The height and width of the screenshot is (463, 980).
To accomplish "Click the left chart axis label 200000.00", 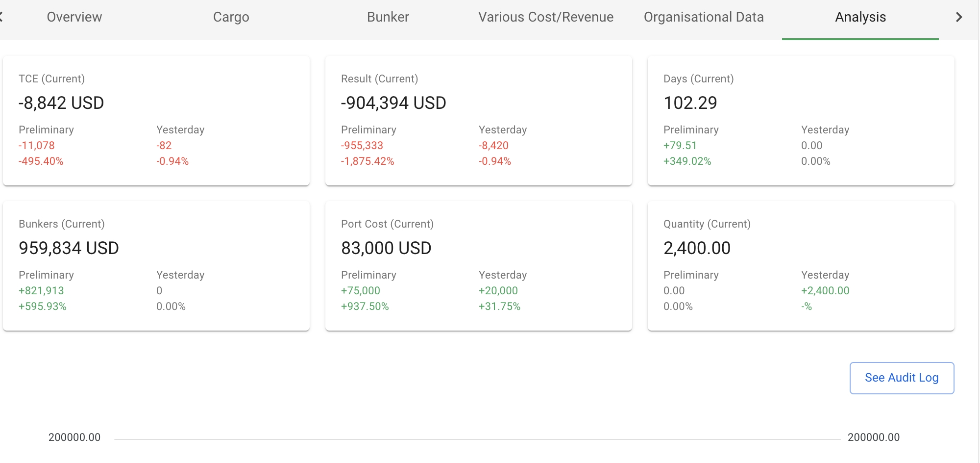I will click(x=74, y=437).
